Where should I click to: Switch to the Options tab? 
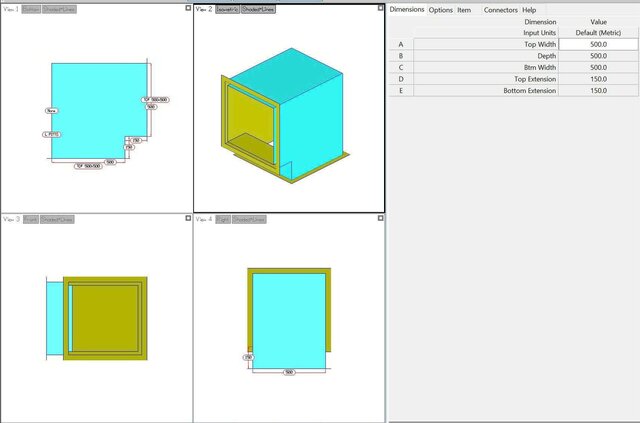coord(440,10)
